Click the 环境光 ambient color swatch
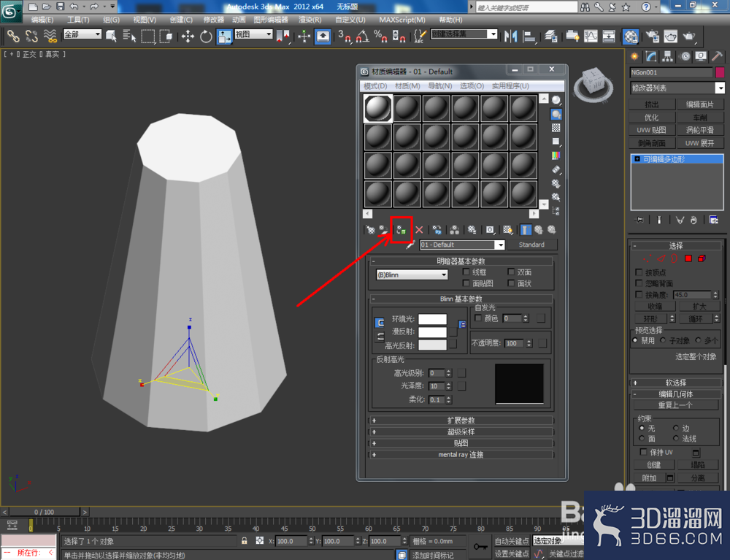Image resolution: width=730 pixels, height=560 pixels. point(432,319)
